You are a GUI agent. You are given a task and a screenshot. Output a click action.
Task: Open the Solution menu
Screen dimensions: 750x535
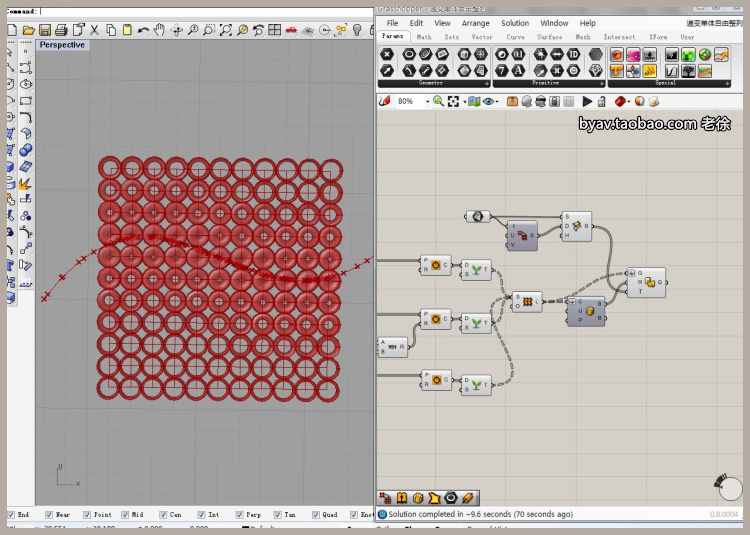click(515, 23)
